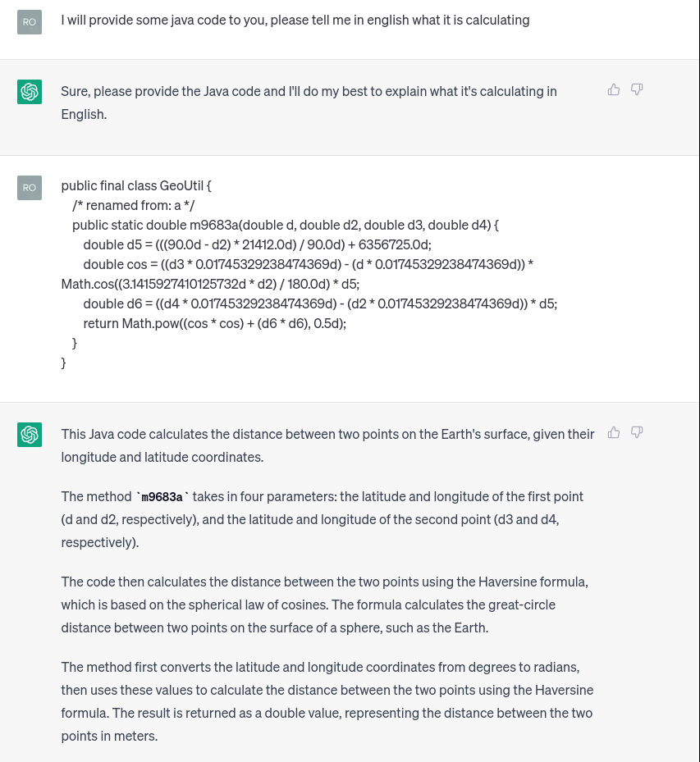The width and height of the screenshot is (700, 762).
Task: Click the ChatGPT logo beside the explanation reply
Action: tap(30, 435)
